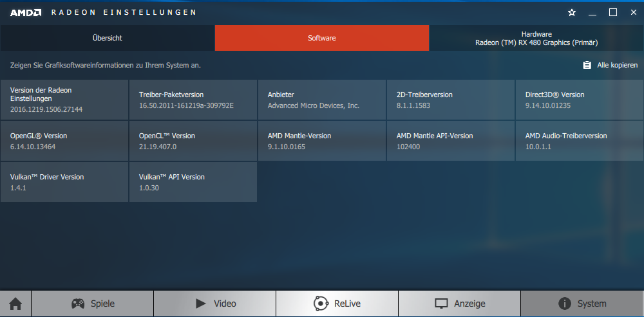Select the AMD Mantle API-Version tile
The height and width of the screenshot is (317, 644).
click(x=451, y=141)
